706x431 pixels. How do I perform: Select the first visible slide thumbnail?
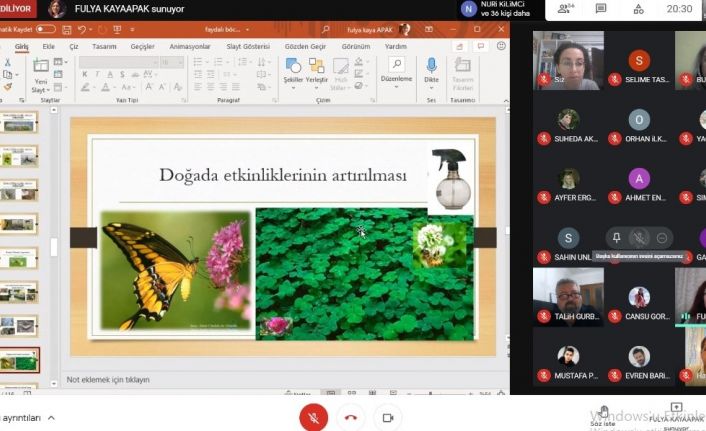point(19,123)
